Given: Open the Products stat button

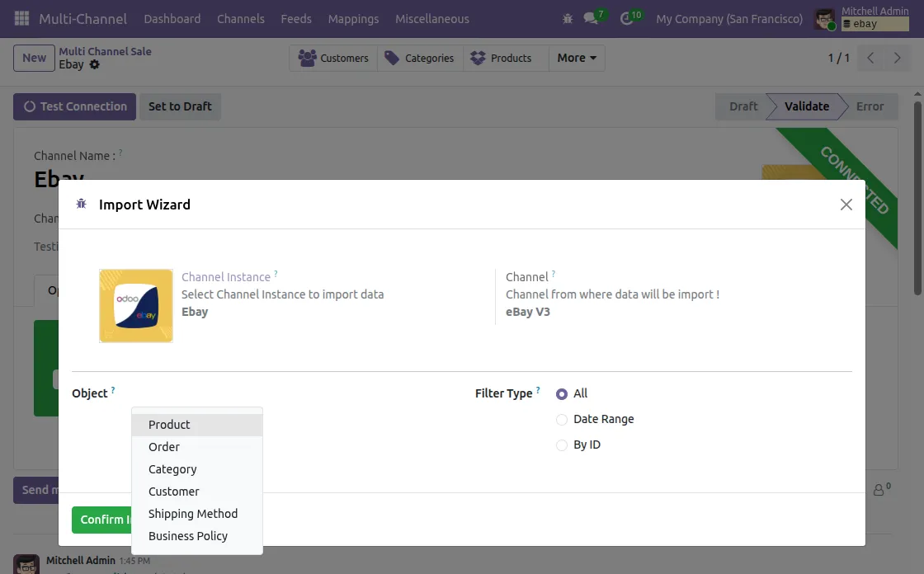Looking at the screenshot, I should pyautogui.click(x=506, y=58).
